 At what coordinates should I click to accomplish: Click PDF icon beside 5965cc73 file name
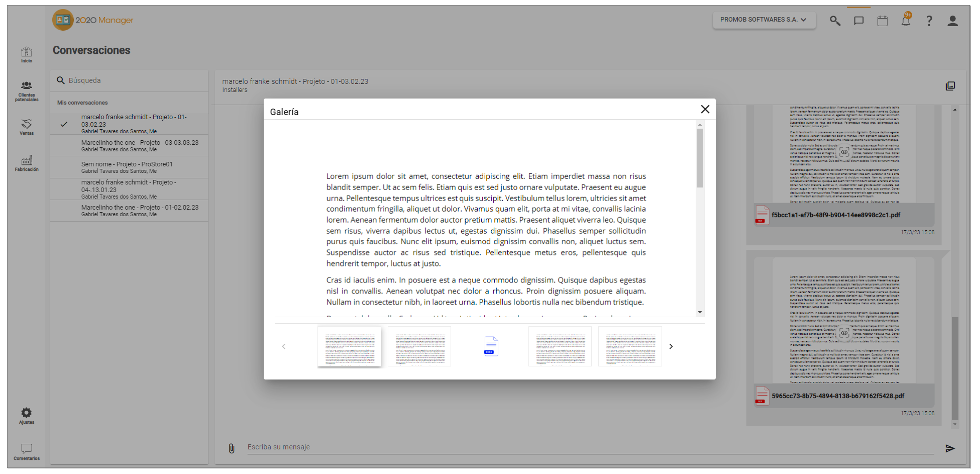pyautogui.click(x=762, y=396)
